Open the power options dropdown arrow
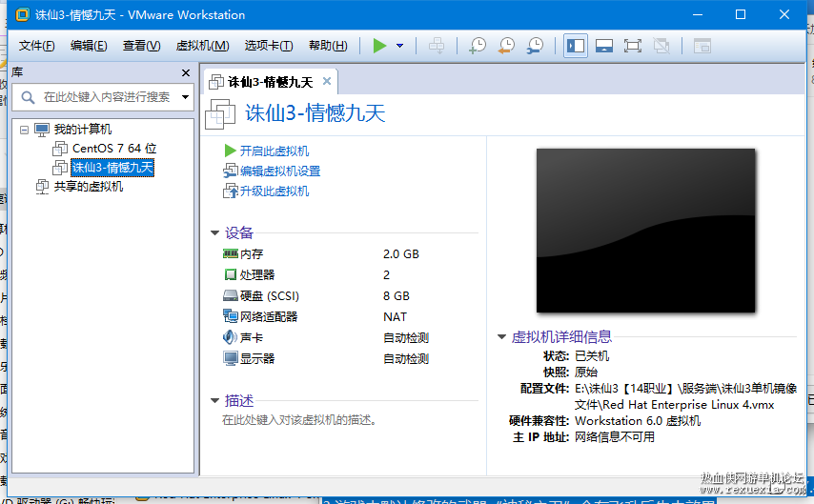The width and height of the screenshot is (814, 504). 399,46
